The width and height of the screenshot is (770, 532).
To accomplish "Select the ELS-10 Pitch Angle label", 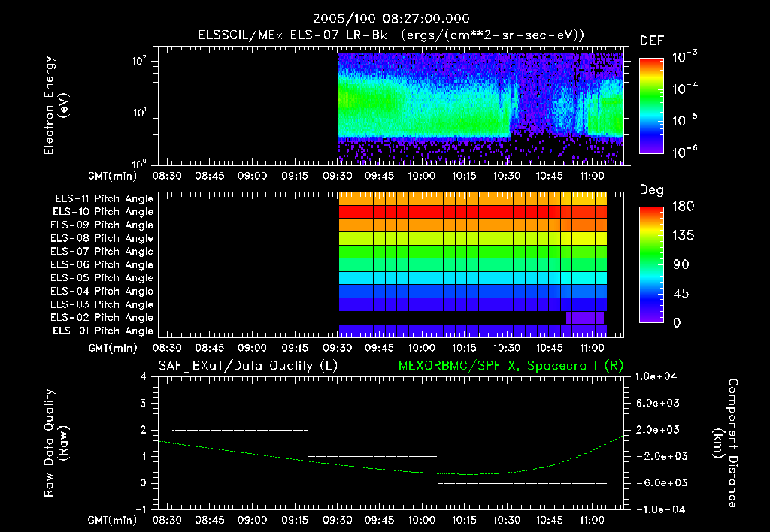I will (x=102, y=212).
